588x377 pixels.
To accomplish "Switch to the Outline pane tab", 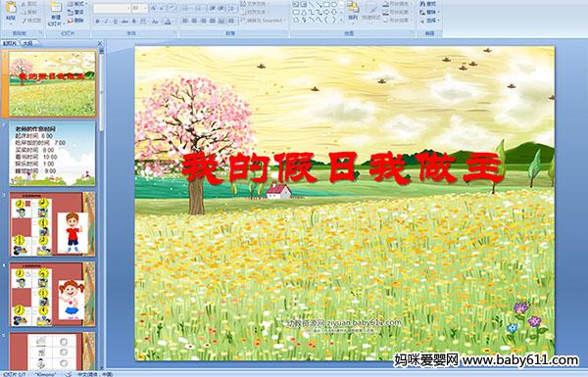I will (27, 44).
